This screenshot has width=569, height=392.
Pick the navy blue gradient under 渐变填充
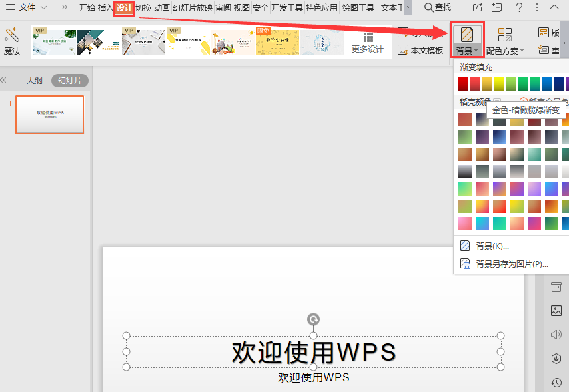(559, 84)
